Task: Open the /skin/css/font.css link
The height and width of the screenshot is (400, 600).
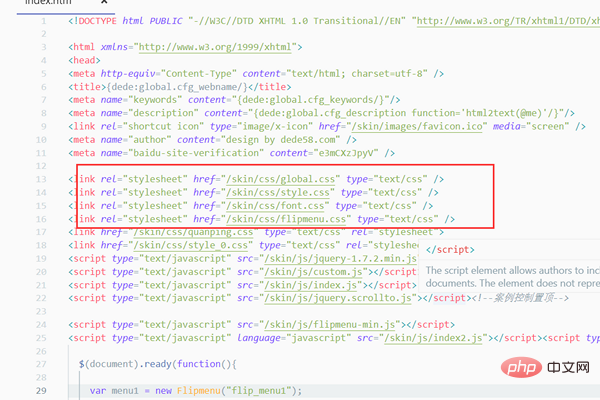Action: pos(275,206)
